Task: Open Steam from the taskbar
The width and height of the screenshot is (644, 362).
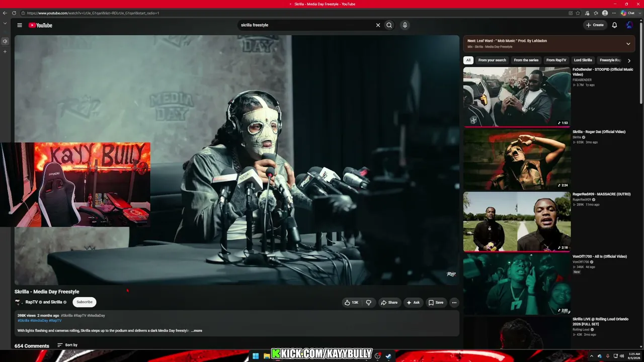Action: [x=388, y=356]
